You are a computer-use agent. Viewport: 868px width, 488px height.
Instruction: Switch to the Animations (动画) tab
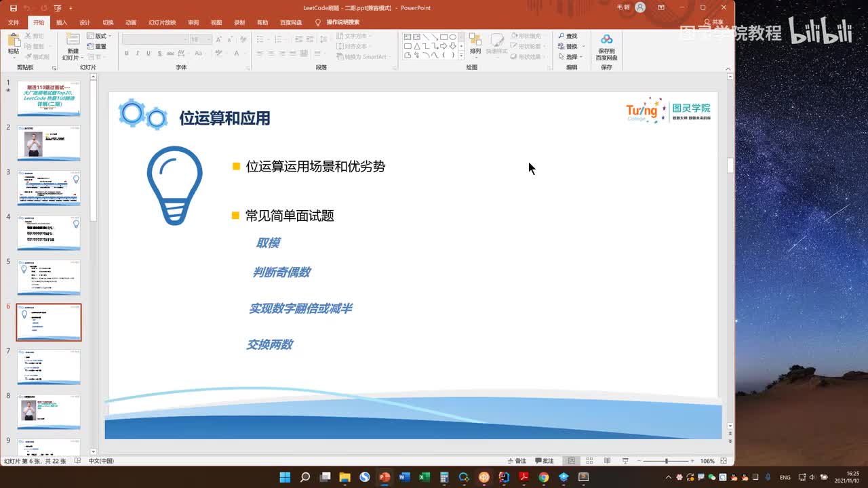(131, 22)
